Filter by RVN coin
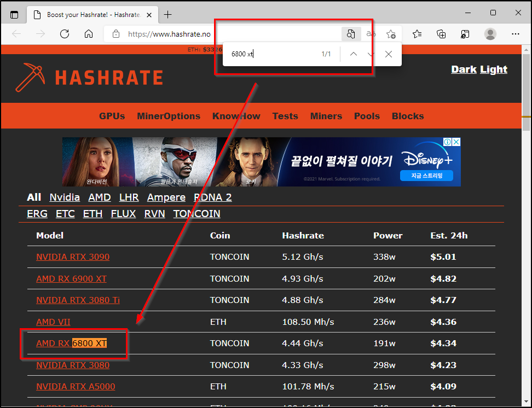532x408 pixels. pyautogui.click(x=154, y=214)
